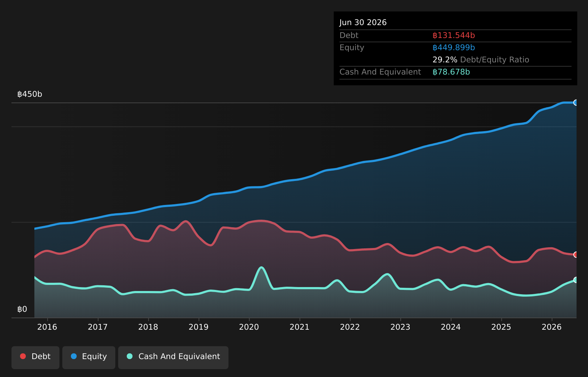Click the ฿450b y-axis label
Image resolution: width=588 pixels, height=377 pixels.
click(x=30, y=94)
